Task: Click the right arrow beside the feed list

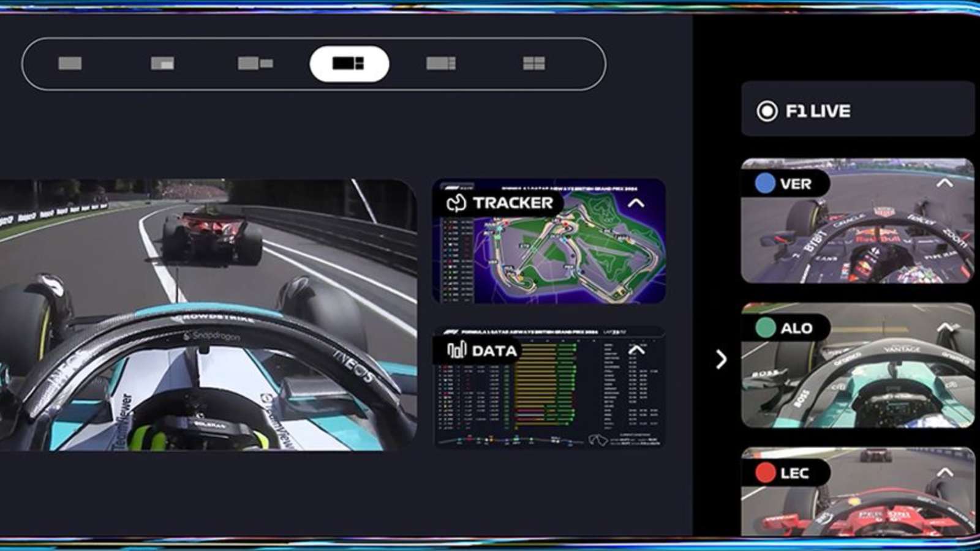Action: [722, 359]
